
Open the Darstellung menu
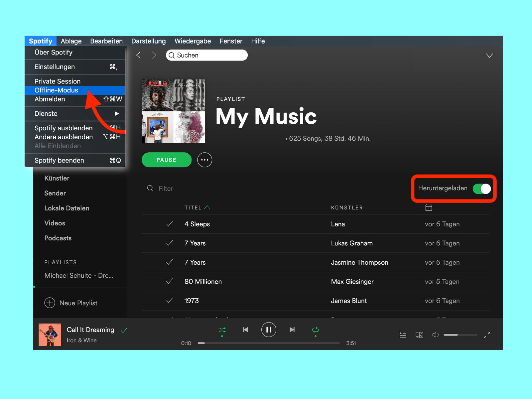(x=148, y=41)
